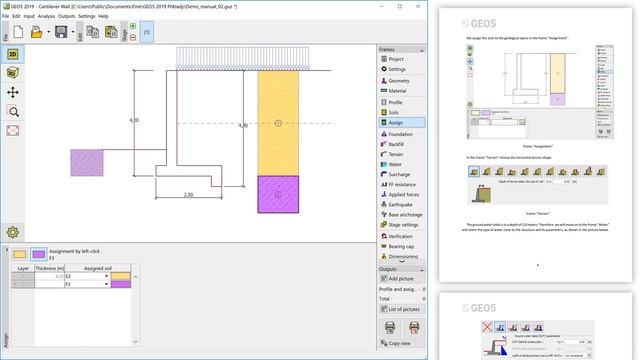Open the Edit menu

coord(16,16)
